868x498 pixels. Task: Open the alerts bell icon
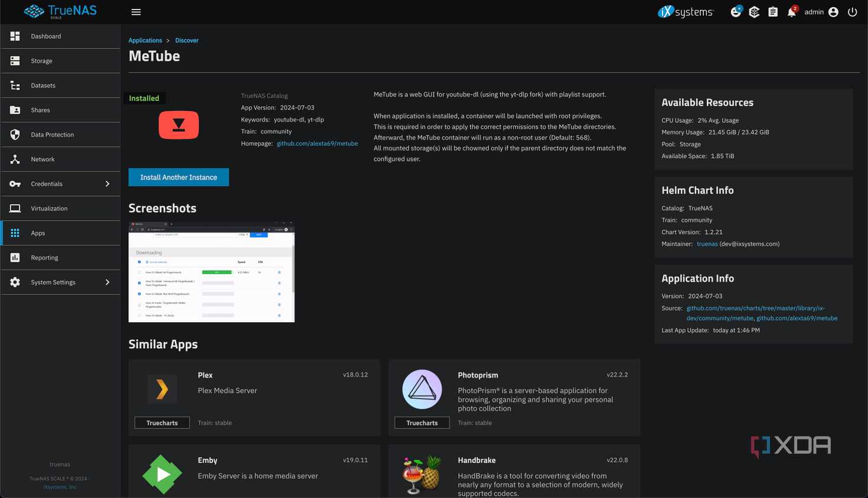click(792, 12)
